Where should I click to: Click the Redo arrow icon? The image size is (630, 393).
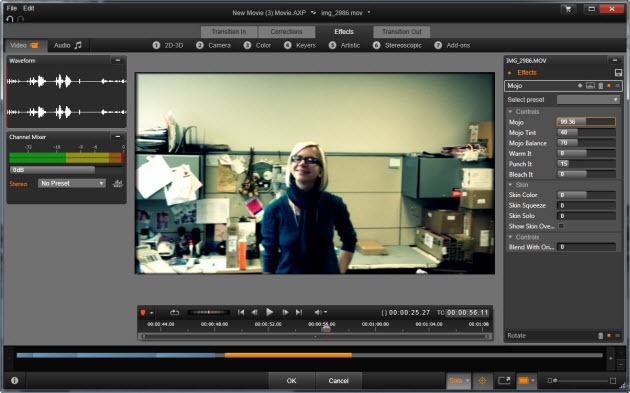20,18
